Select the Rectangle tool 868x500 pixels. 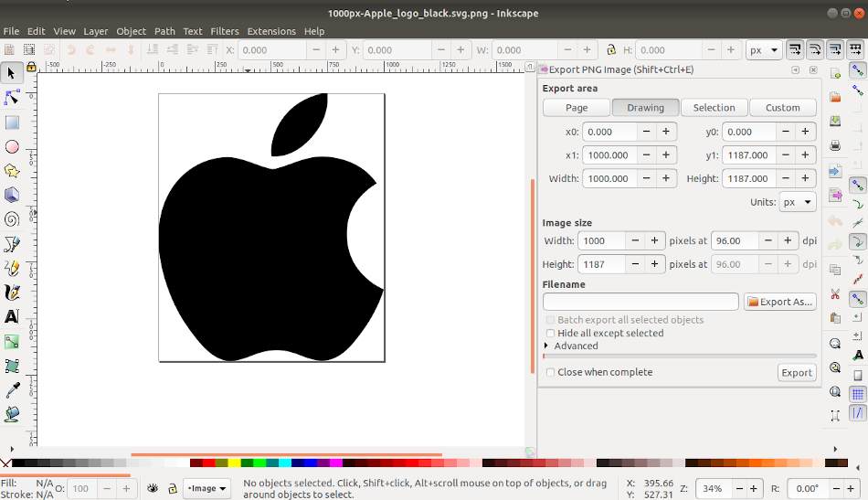pos(12,122)
